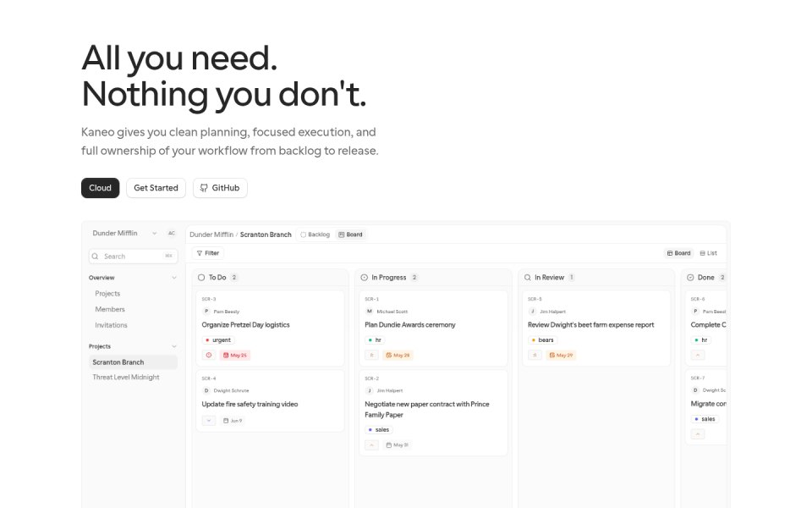
Task: Click priority arrow on SCR-6 card
Action: pyautogui.click(x=698, y=355)
